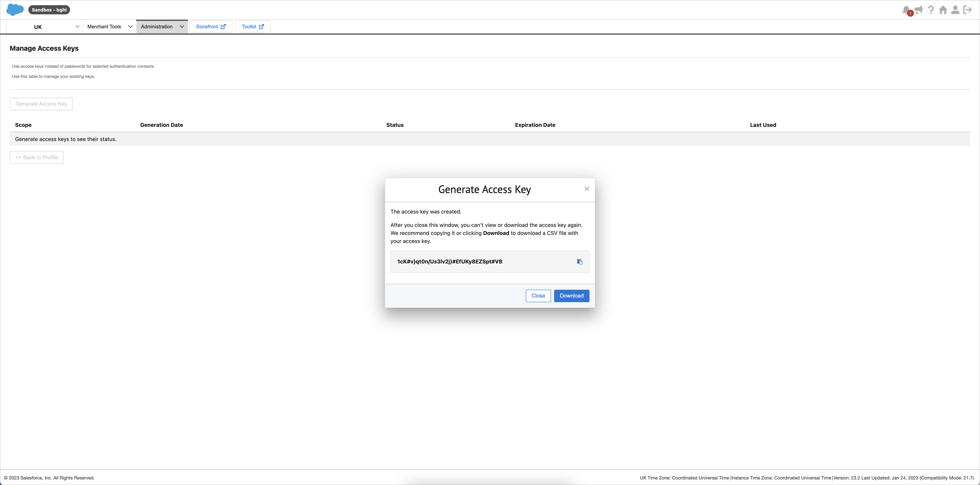Click 'The access key was created.' message
The width and height of the screenshot is (980, 485).
click(426, 211)
